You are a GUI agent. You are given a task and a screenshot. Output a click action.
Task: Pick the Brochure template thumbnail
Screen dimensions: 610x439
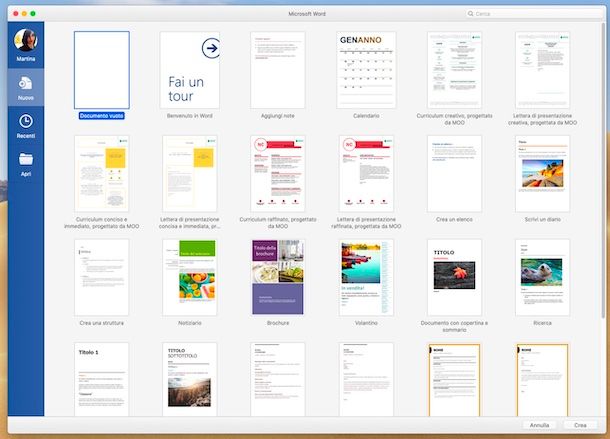pos(278,277)
